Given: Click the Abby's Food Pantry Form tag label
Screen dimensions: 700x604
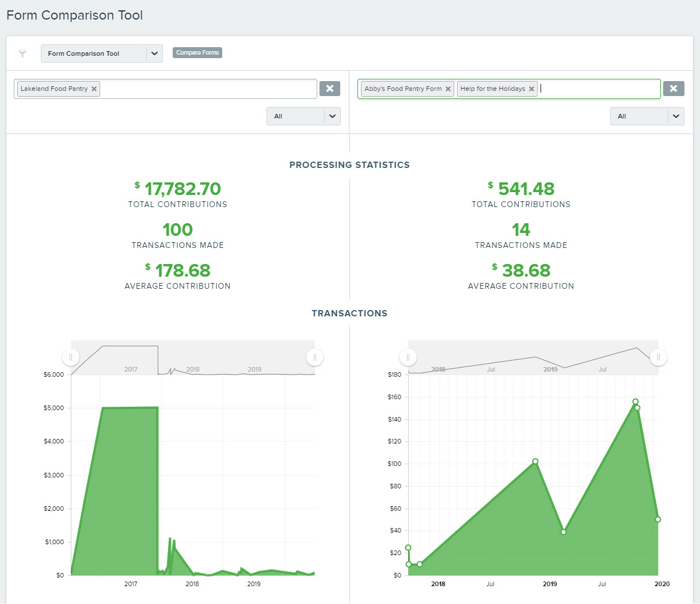Looking at the screenshot, I should click(403, 89).
